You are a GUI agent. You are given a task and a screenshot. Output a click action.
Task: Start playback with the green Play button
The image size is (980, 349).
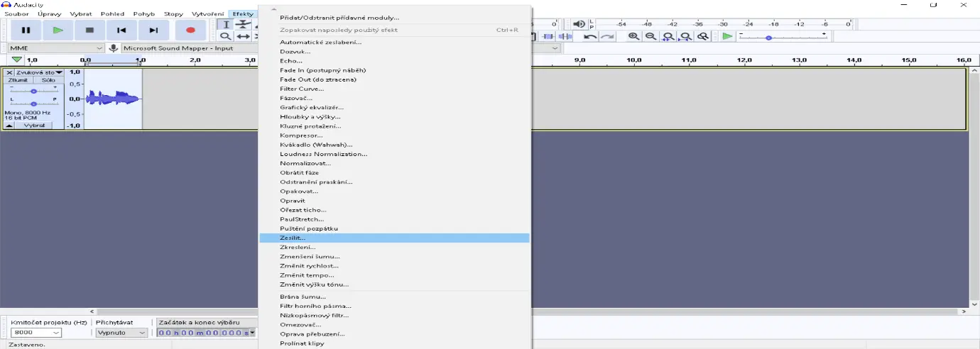[58, 30]
